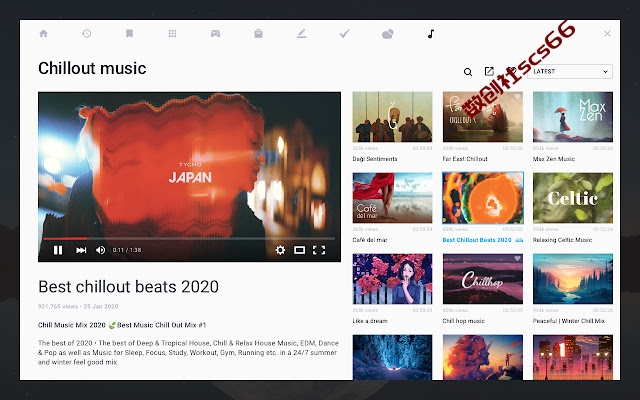Screen dimensions: 640x400
Task: Open the Shopping bag icon
Action: [x=258, y=33]
